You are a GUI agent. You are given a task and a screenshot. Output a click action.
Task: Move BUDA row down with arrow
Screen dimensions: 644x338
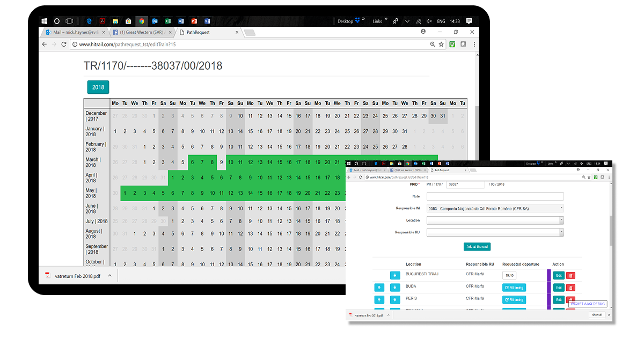(395, 288)
